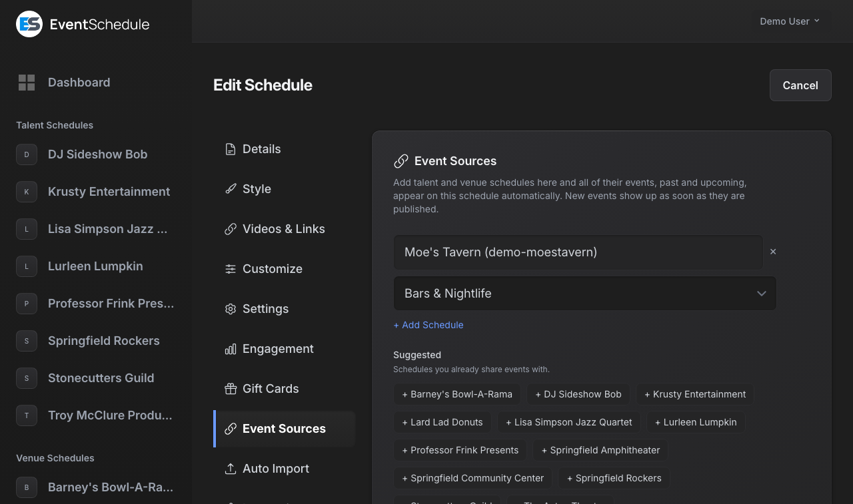This screenshot has width=853, height=504.
Task: Click the EventSchedule logo icon
Action: [x=29, y=24]
